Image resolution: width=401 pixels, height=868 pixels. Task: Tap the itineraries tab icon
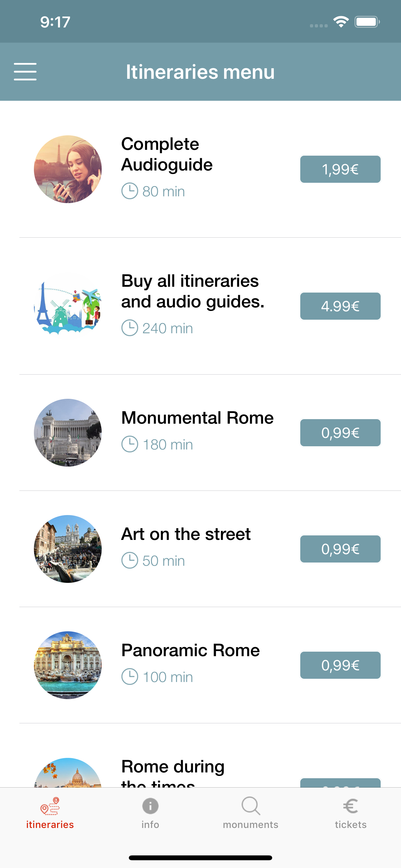click(x=50, y=806)
